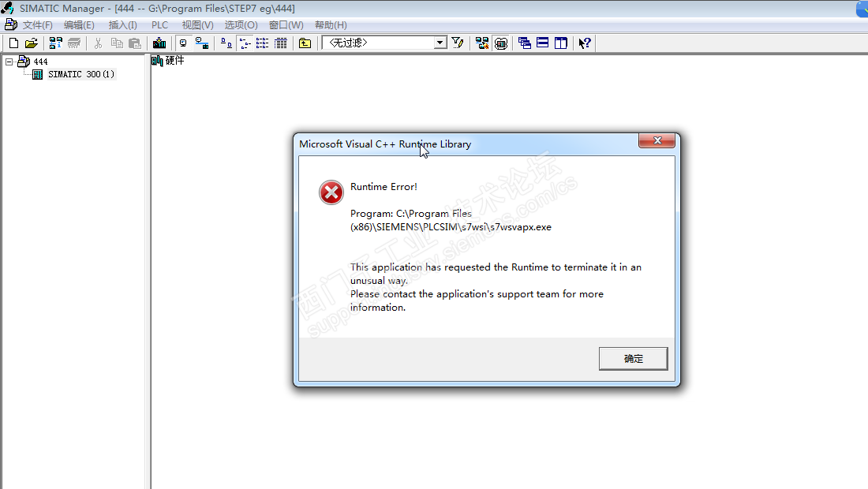The image size is (868, 489).
Task: Click the filter funnel icon
Action: (457, 43)
